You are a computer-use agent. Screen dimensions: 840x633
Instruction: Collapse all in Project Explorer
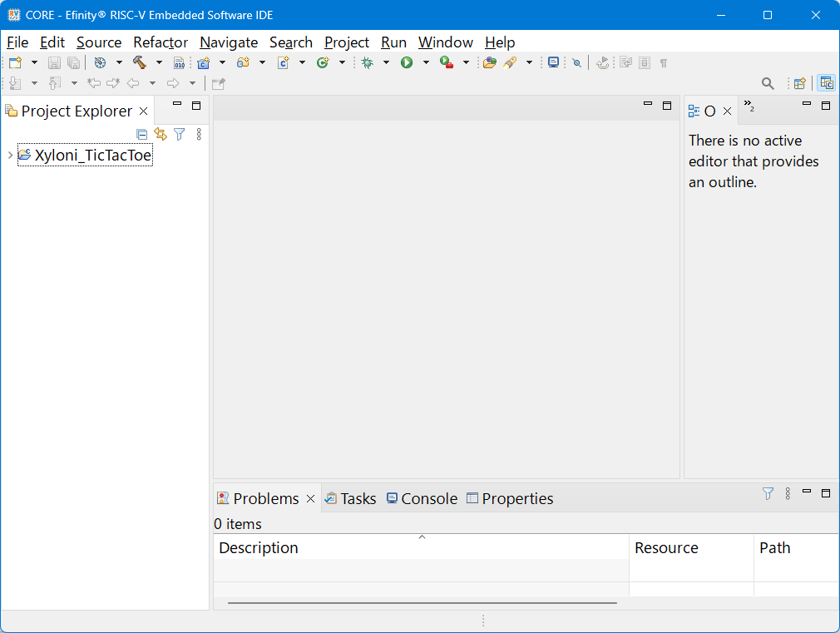coord(141,134)
